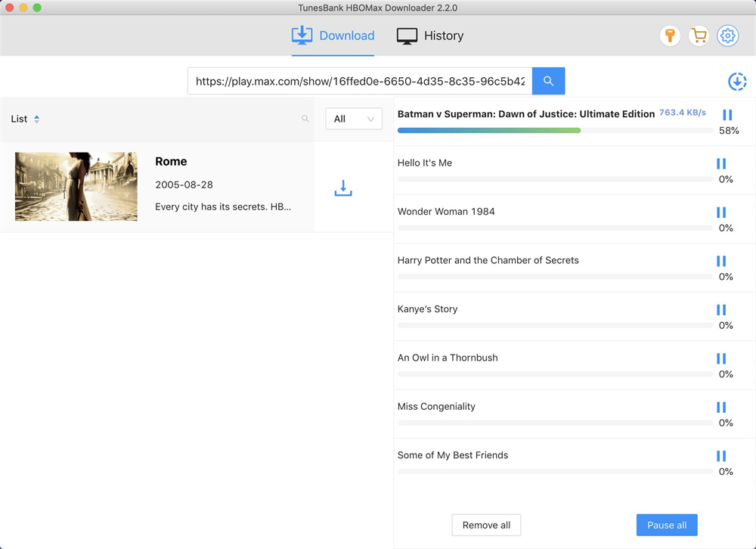Click the Hello It's Me progress bar

point(555,179)
